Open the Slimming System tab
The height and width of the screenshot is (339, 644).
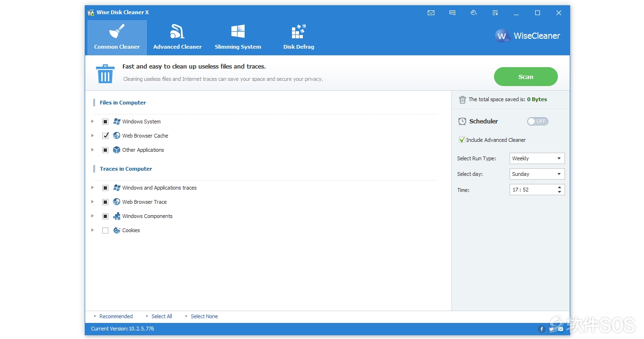(238, 38)
